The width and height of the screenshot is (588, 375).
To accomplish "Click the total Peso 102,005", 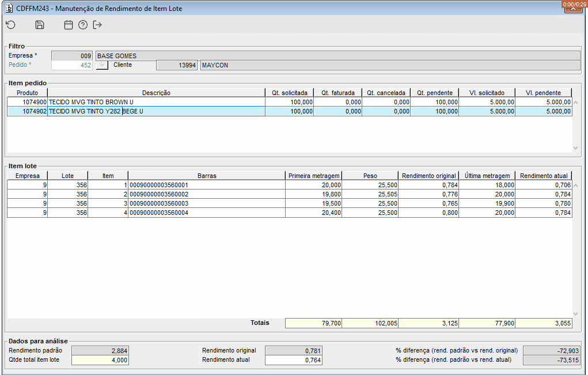I will 370,323.
